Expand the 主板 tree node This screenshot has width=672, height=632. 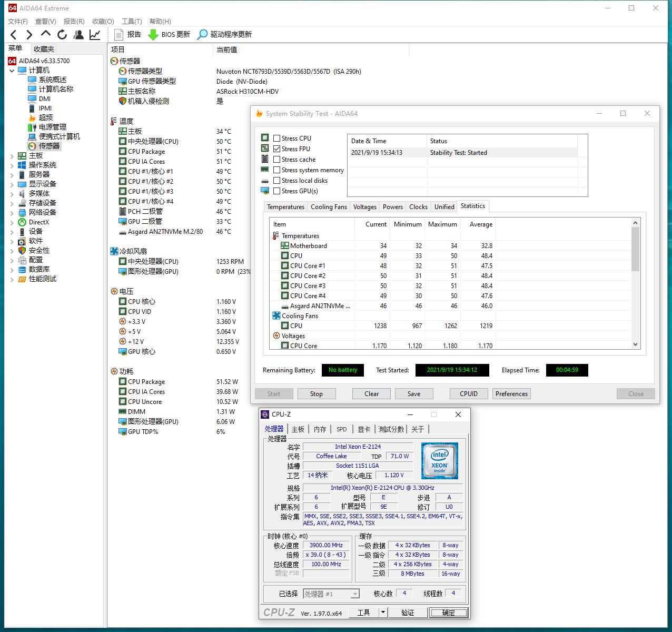12,156
